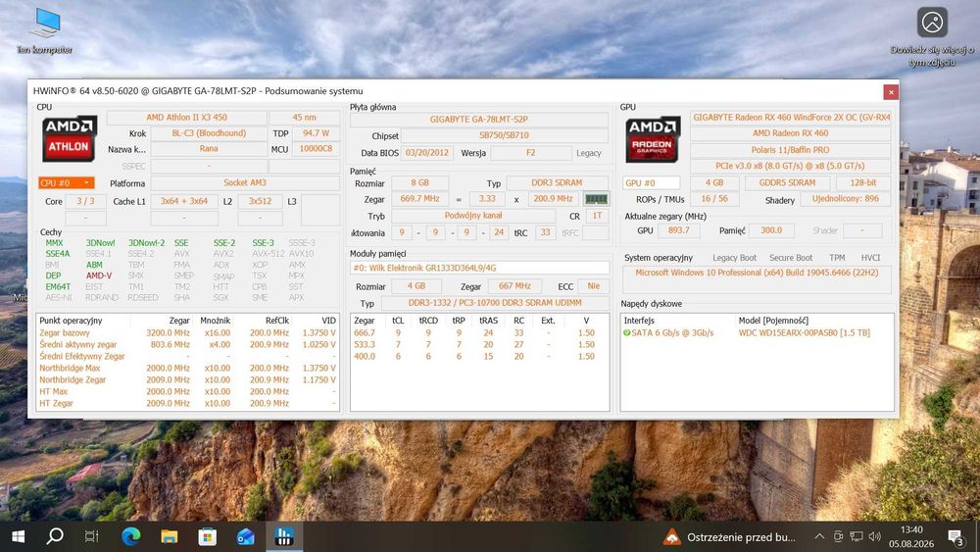Click the '45 nm' process field
The height and width of the screenshot is (552, 980).
point(305,117)
